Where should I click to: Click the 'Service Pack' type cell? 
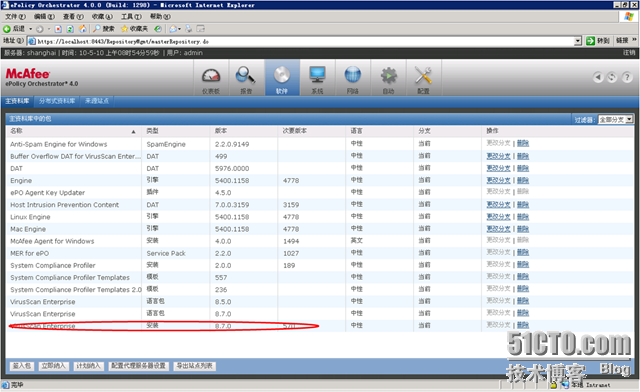(x=166, y=253)
